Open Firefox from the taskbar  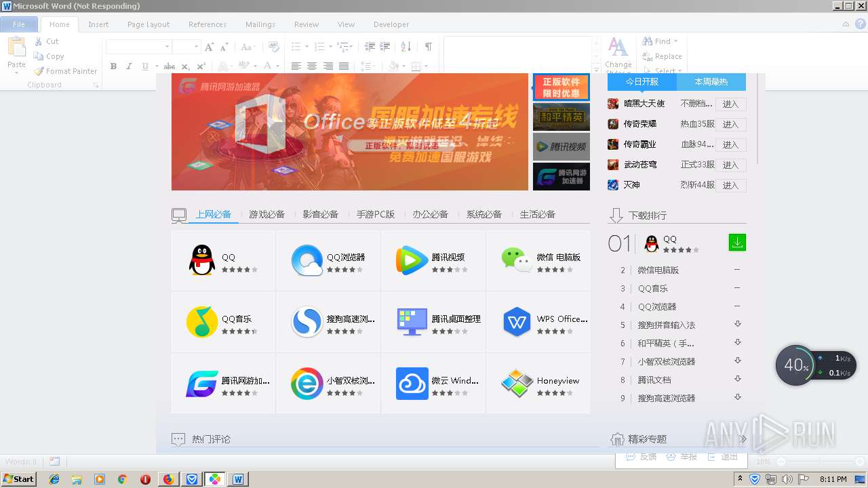168,479
